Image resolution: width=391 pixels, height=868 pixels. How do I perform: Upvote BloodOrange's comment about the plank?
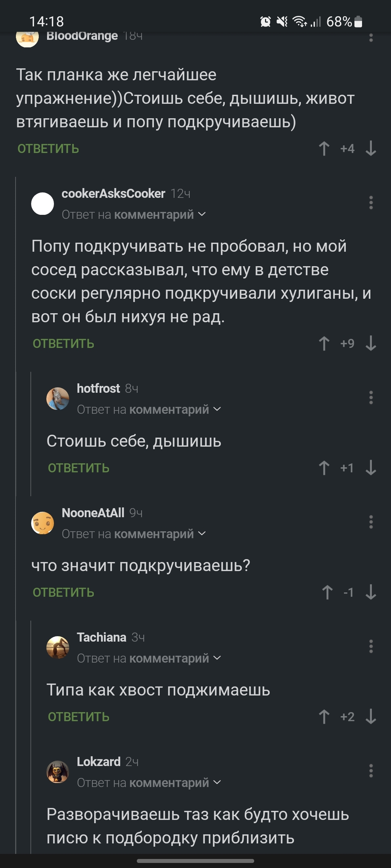[x=324, y=149]
